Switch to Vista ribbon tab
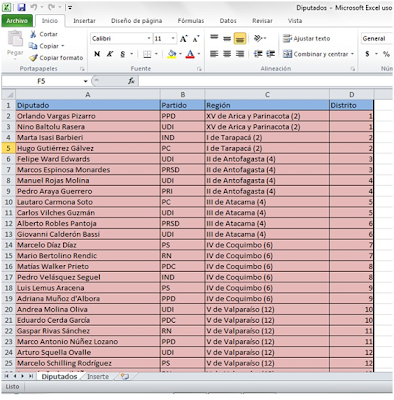394x400 pixels. pyautogui.click(x=295, y=21)
